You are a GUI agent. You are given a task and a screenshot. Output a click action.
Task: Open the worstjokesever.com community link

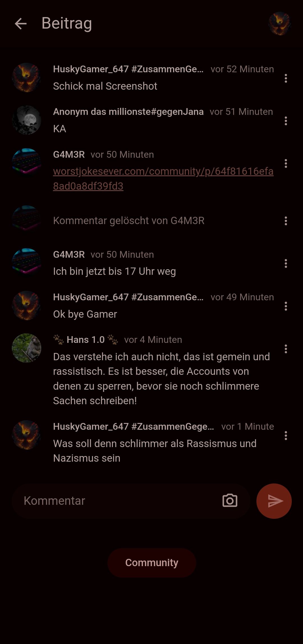(x=163, y=178)
